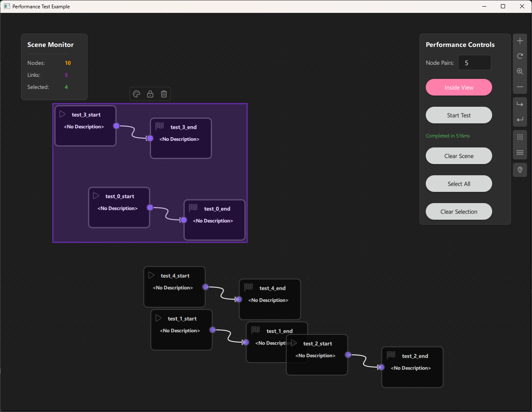This screenshot has width=532, height=412.
Task: Open the location pin help icon
Action: coord(520,169)
